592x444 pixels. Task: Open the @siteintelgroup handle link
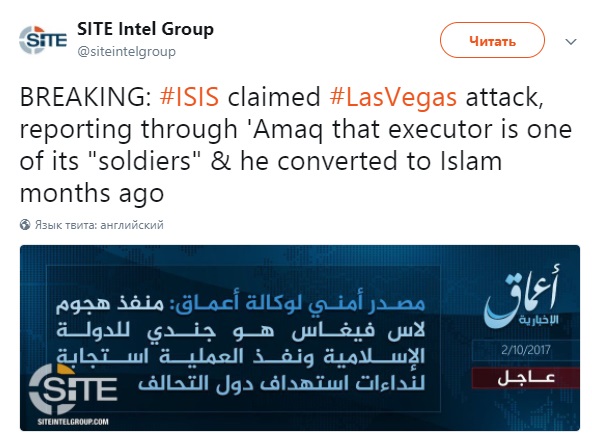click(x=126, y=51)
